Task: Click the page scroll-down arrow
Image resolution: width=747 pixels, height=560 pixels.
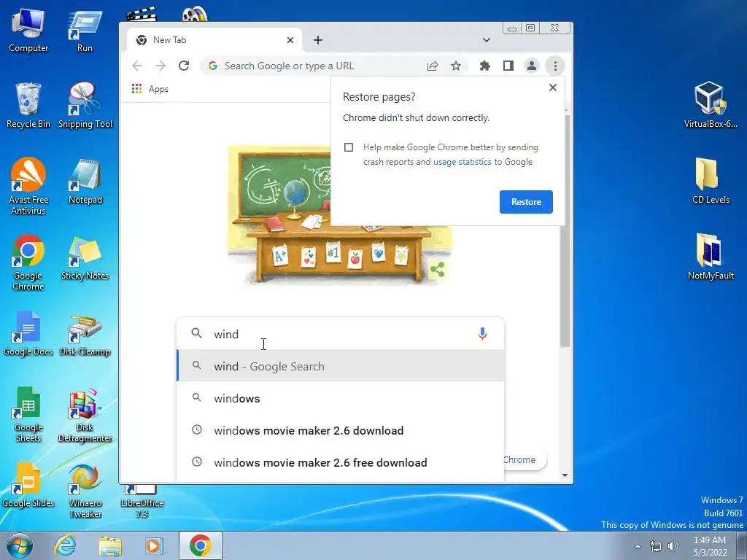Action: tap(565, 475)
